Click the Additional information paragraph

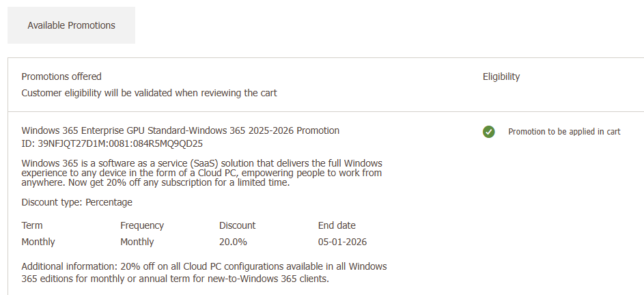pyautogui.click(x=204, y=272)
